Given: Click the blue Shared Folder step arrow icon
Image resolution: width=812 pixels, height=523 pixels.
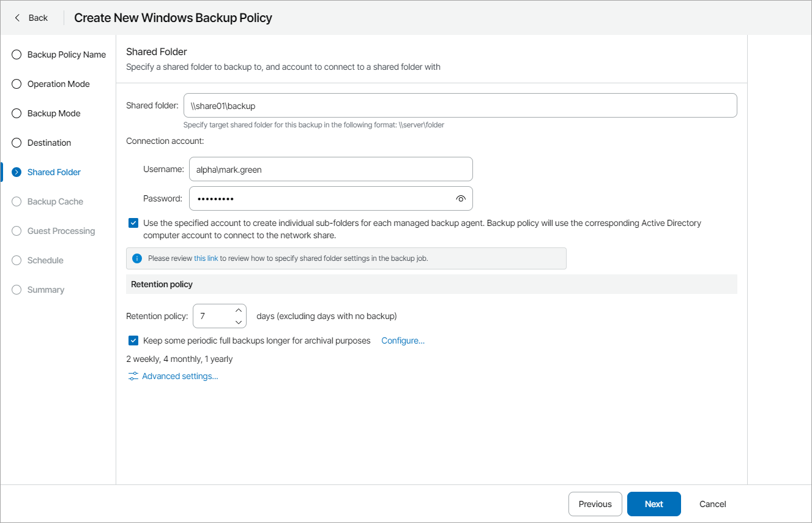Looking at the screenshot, I should tap(16, 172).
